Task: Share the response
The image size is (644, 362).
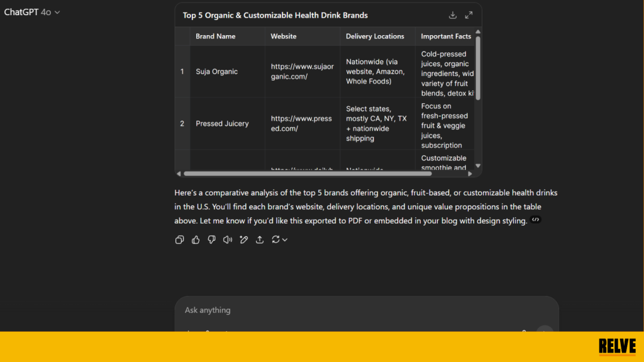Action: click(260, 239)
